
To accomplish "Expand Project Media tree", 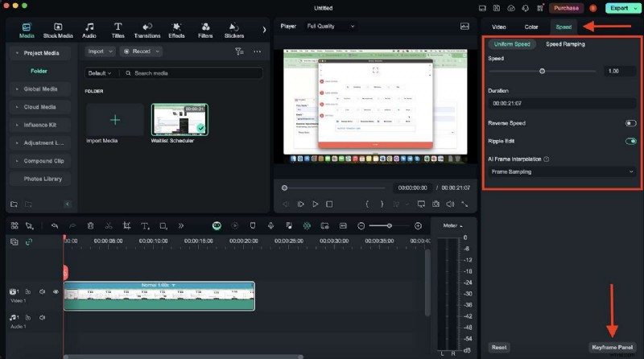I will click(17, 53).
